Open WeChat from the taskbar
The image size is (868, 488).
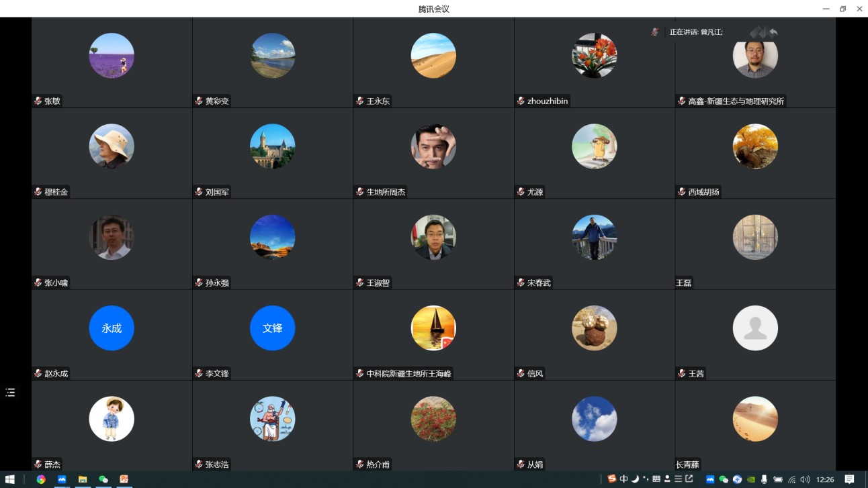[x=103, y=479]
